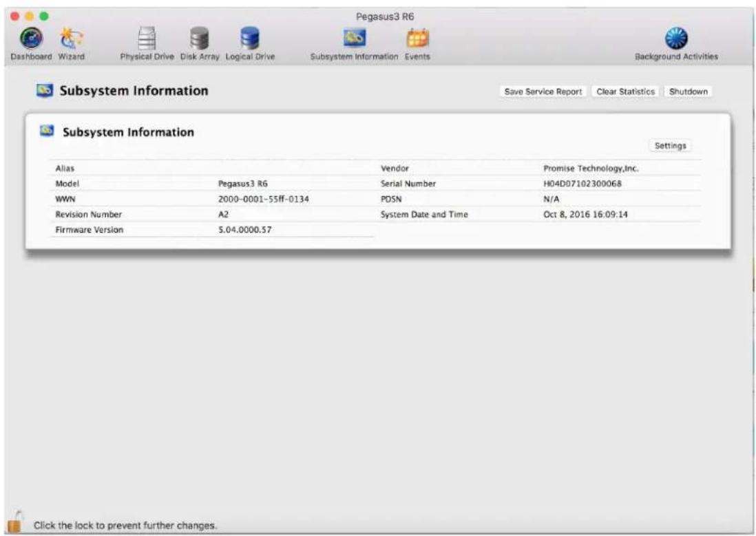Screen dimensions: 756x536
Task: Open the Events calendar icon
Action: point(417,38)
